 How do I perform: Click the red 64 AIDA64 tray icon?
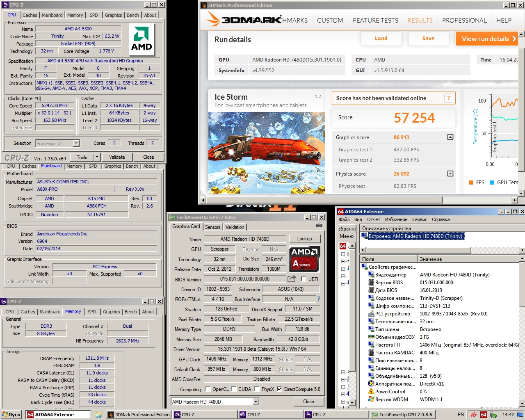pos(484,415)
